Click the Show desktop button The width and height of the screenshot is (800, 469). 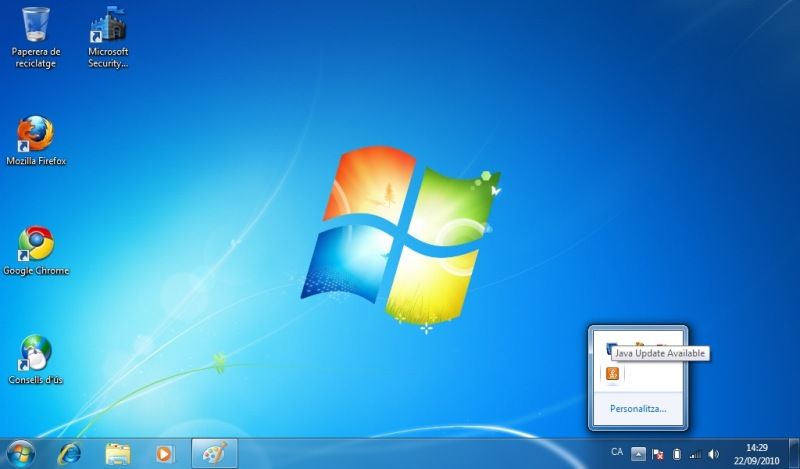[794, 454]
